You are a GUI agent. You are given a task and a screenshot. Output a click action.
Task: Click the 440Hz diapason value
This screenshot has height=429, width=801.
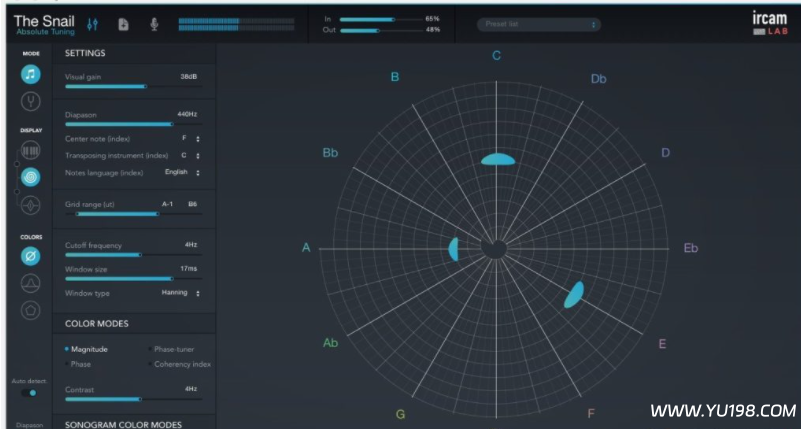(x=187, y=114)
